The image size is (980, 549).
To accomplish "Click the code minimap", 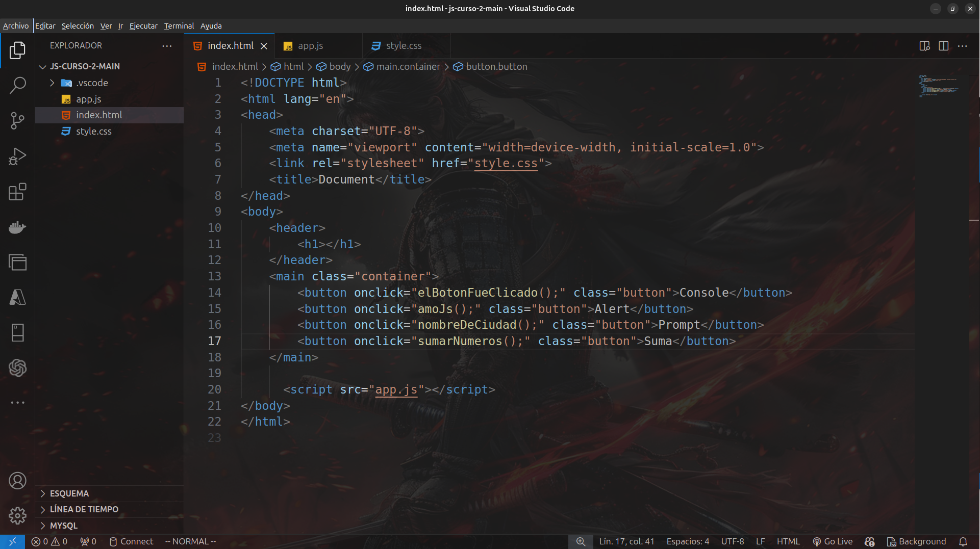I will point(939,86).
